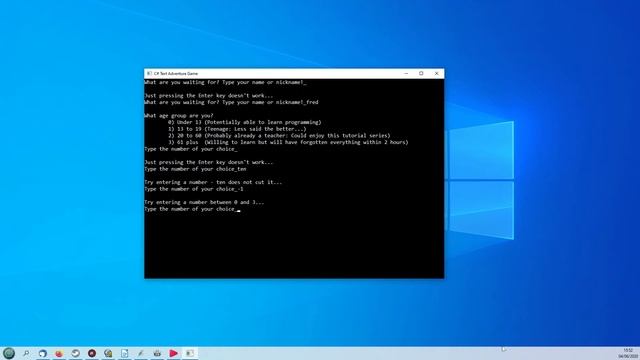
Task: Click 'Type the number of your choice_-1' line
Action: pyautogui.click(x=194, y=189)
